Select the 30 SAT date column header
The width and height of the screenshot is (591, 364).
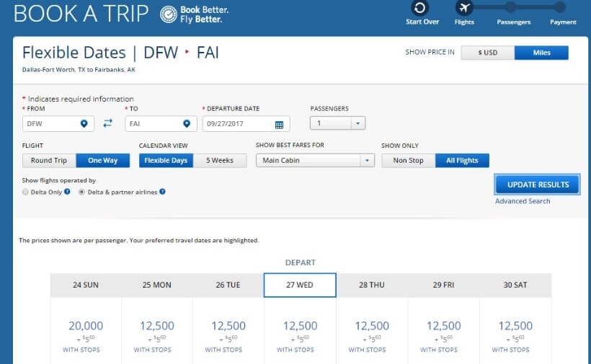pyautogui.click(x=515, y=285)
